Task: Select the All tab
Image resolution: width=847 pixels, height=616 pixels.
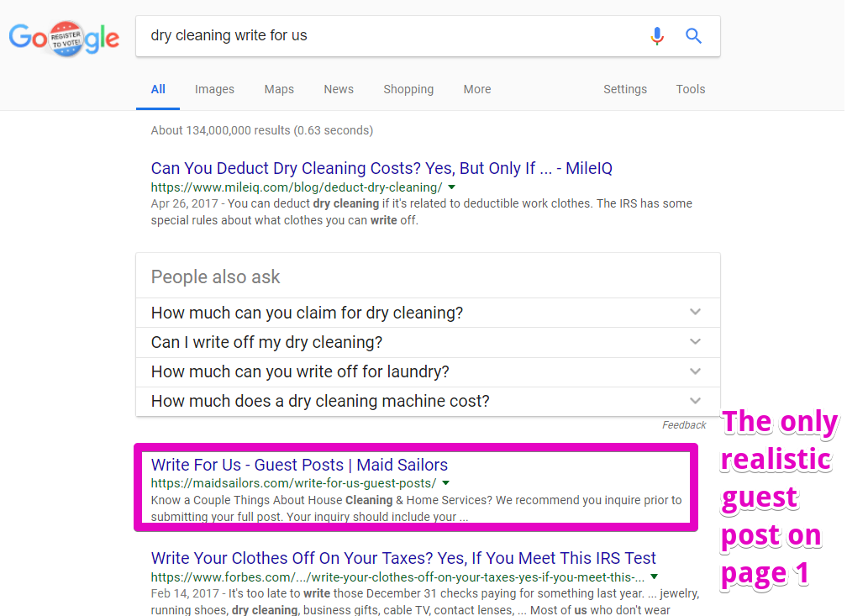Action: tap(158, 89)
